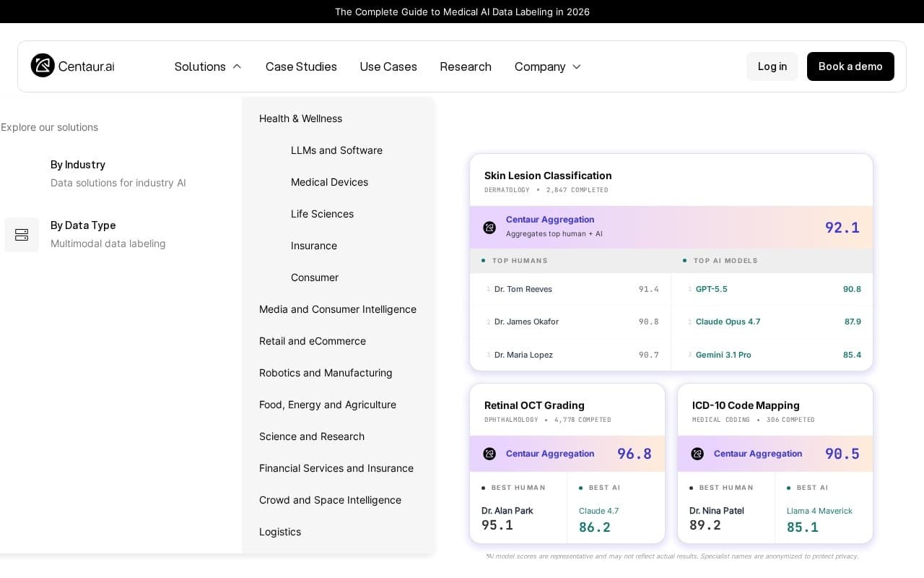Viewport: 924px width, 578px height.
Task: Open Food, Energy and Agriculture link
Action: click(x=328, y=405)
